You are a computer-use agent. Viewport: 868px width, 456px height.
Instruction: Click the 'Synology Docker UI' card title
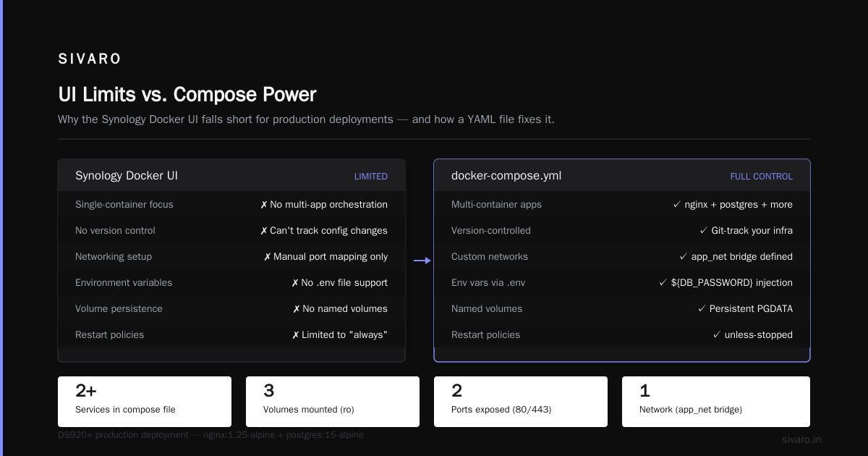click(x=127, y=176)
